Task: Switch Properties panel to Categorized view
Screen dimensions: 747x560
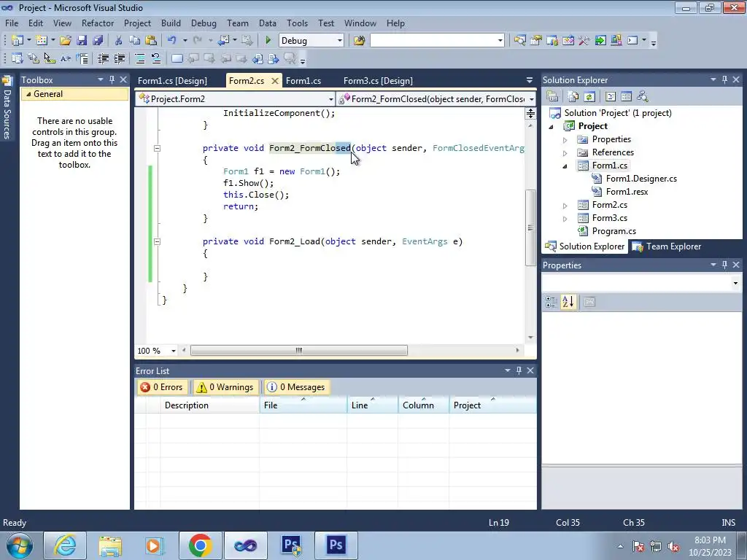Action: [551, 302]
